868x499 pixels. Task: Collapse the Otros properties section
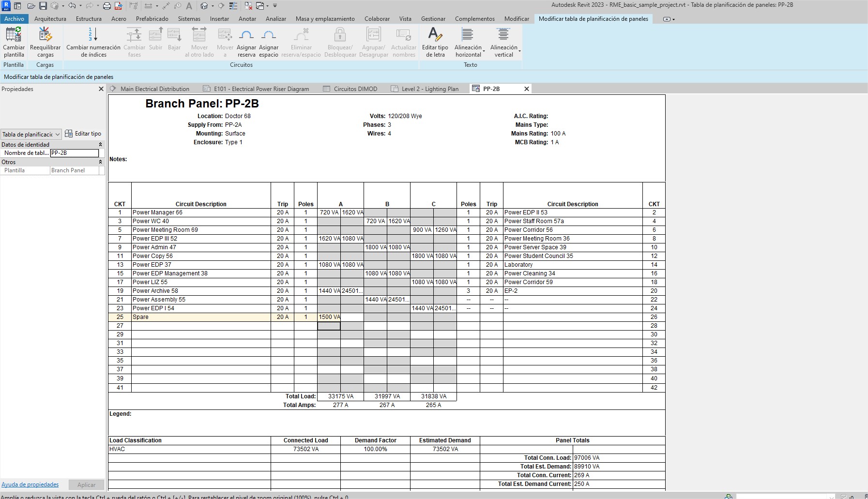tap(101, 162)
